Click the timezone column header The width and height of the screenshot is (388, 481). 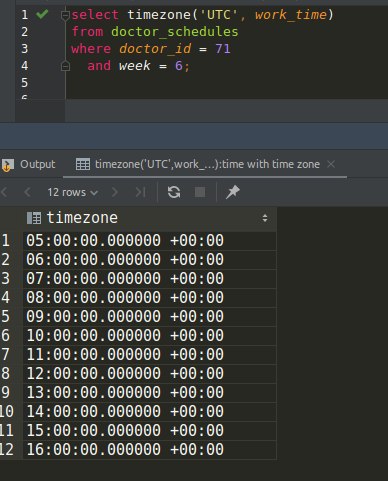pyautogui.click(x=150, y=218)
